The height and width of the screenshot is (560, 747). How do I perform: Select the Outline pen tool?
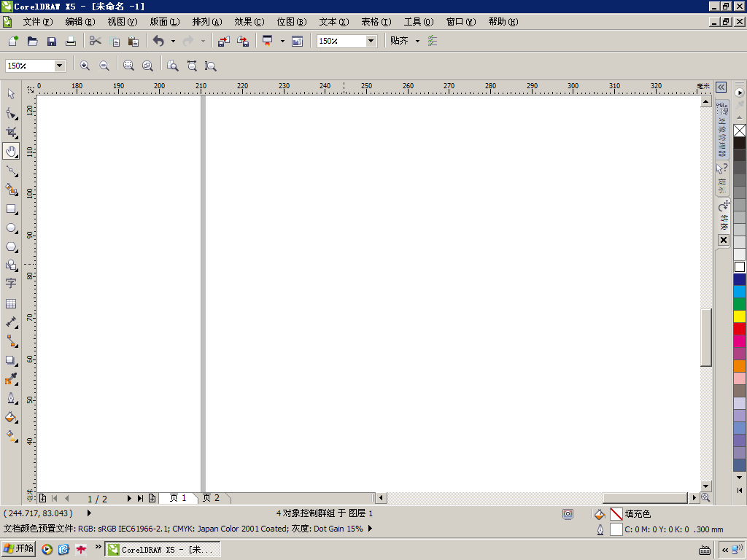tap(11, 398)
